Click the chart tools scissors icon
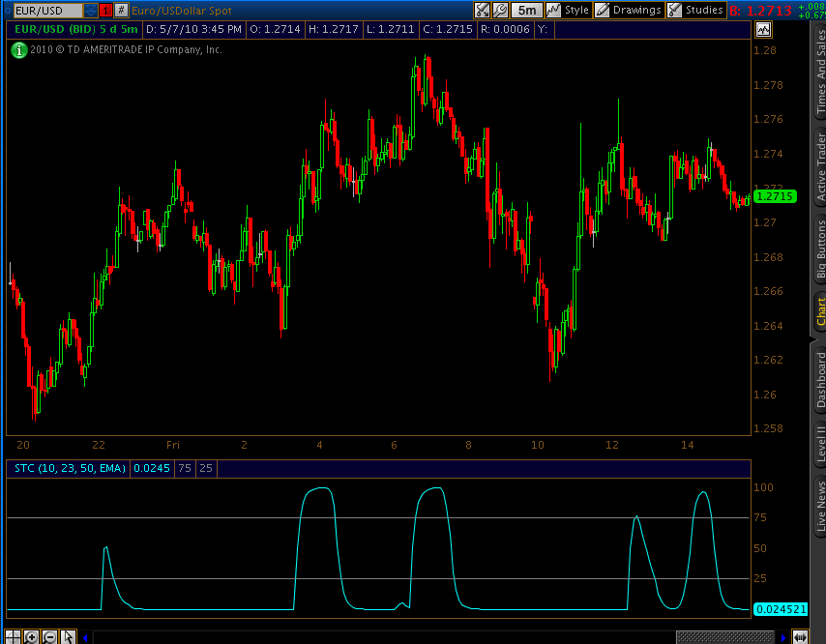The image size is (826, 644). tap(482, 10)
